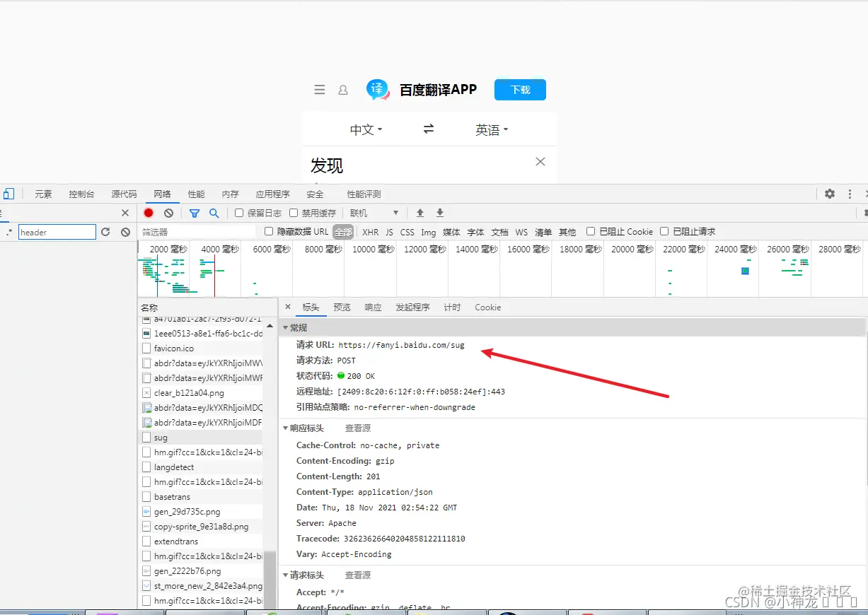Open the network filter funnel icon
Viewport: 868px width, 615px height.
click(x=194, y=213)
